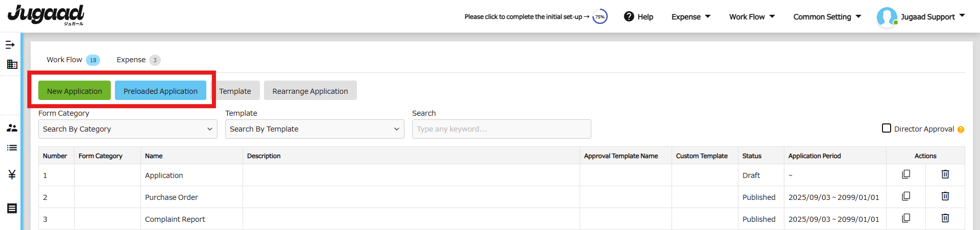Open the Search By Template dropdown

click(315, 129)
